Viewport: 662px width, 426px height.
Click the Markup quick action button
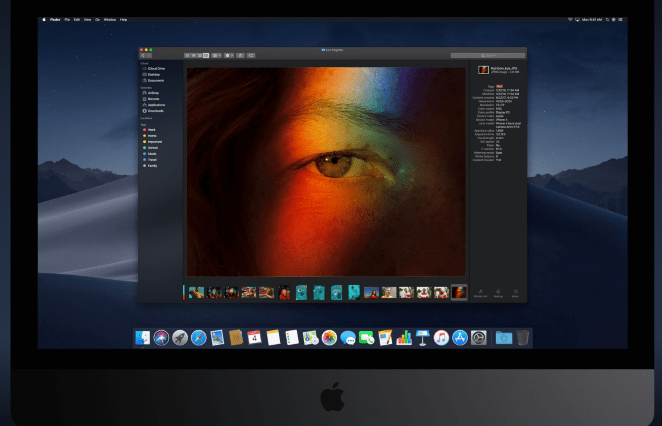point(498,294)
